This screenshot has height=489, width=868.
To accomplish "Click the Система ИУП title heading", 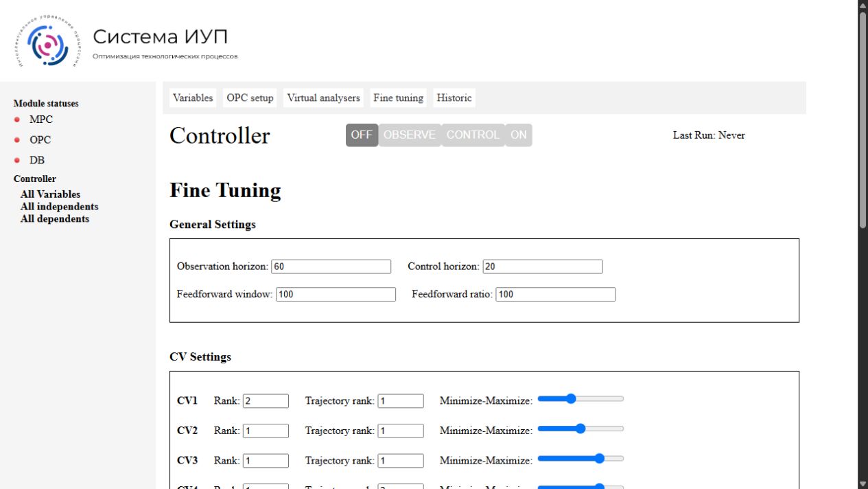I will [x=160, y=36].
